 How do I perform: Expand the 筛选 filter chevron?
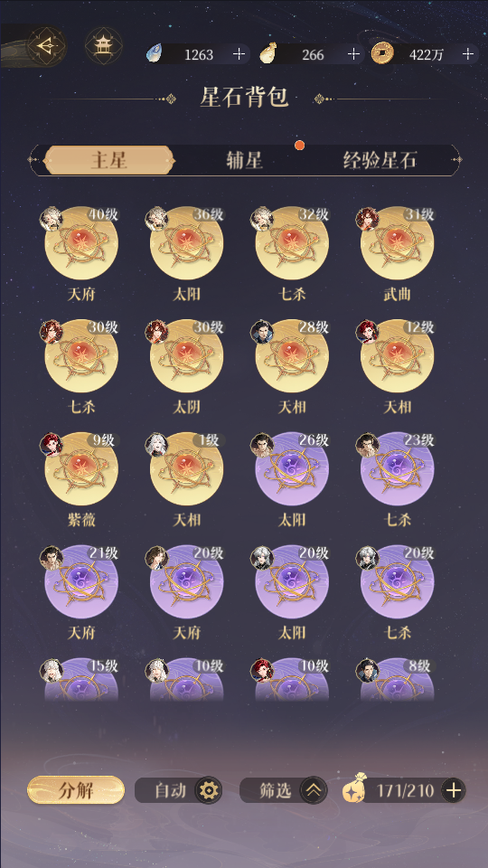[x=314, y=790]
